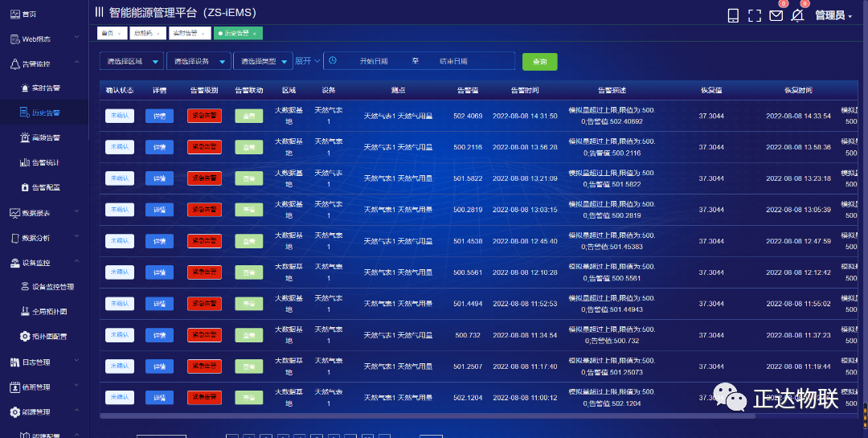The width and height of the screenshot is (868, 438).
Task: Open 高频告警 in the sidebar
Action: [40, 138]
